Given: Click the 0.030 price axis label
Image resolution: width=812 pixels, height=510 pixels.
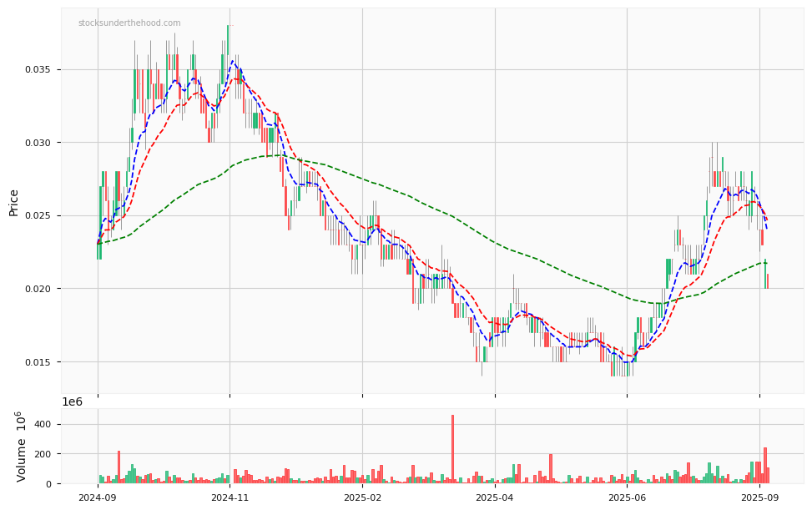Looking at the screenshot, I should pyautogui.click(x=39, y=143).
